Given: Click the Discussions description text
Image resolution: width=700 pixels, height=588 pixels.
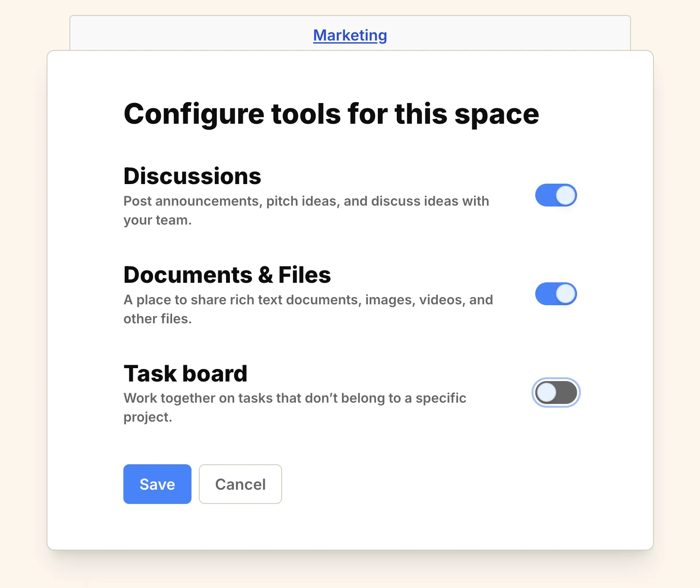Looking at the screenshot, I should [x=306, y=210].
